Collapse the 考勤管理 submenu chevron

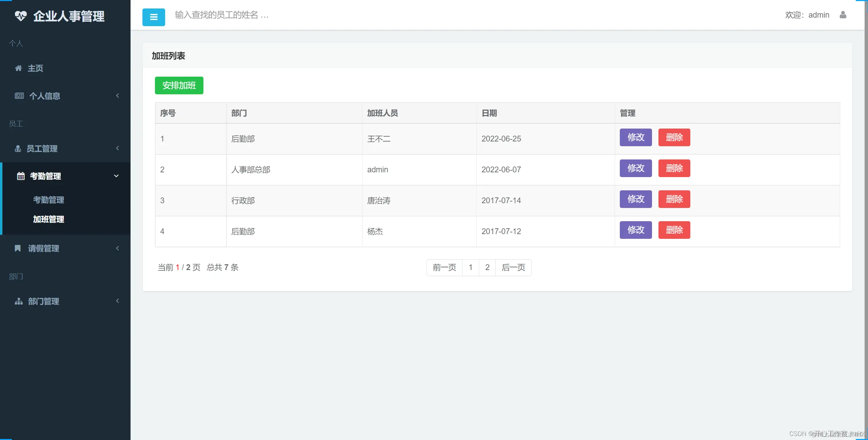point(116,176)
